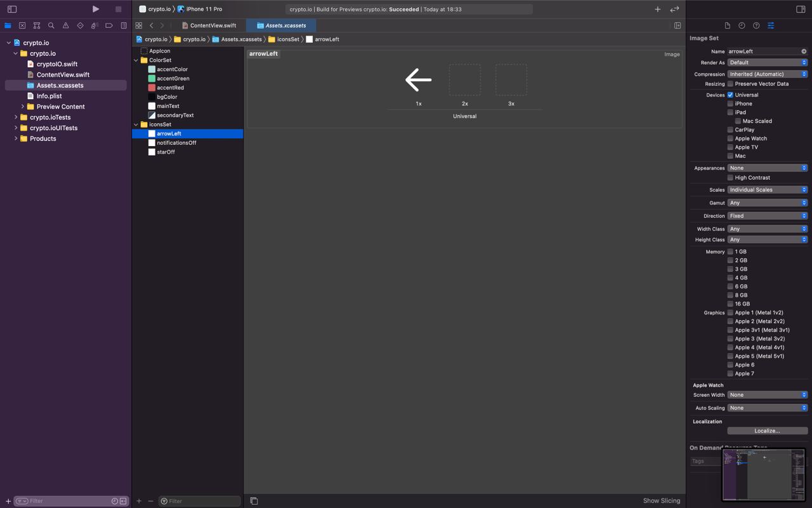
Task: Check the Apple TV device checkbox
Action: (x=730, y=147)
